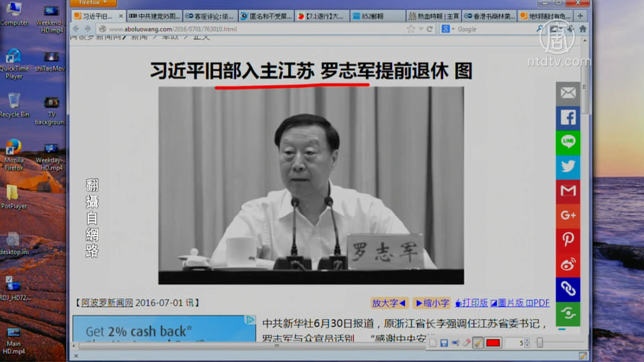Select the eraser tool in annotation bar
Screen dimensions: 644x362
click(466, 343)
